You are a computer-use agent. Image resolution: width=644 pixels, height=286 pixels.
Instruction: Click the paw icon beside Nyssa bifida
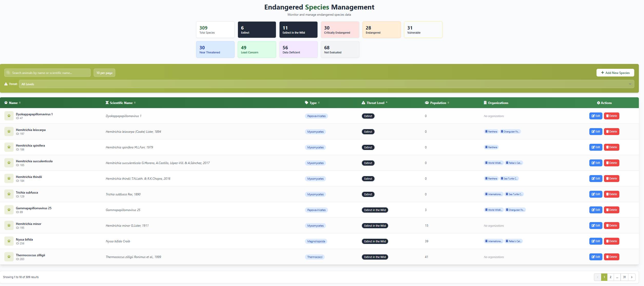click(9, 241)
